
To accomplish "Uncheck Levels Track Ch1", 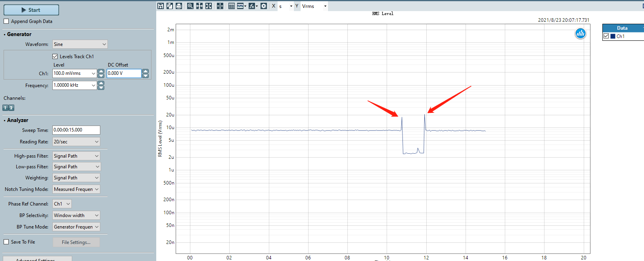I will 55,57.
